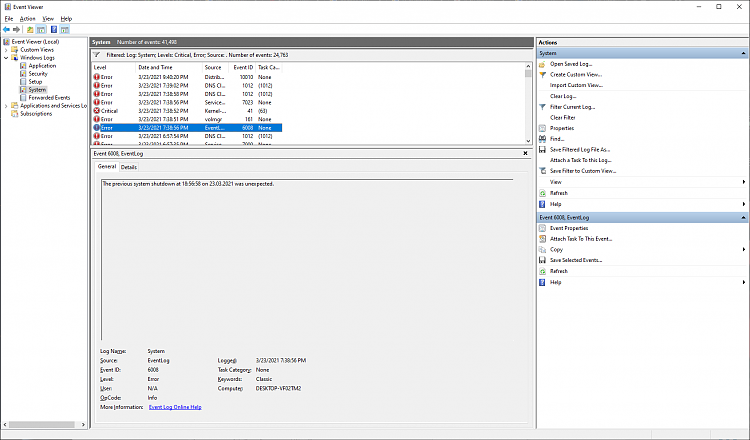The image size is (750, 440).
Task: Select Application log in tree
Action: tap(42, 66)
